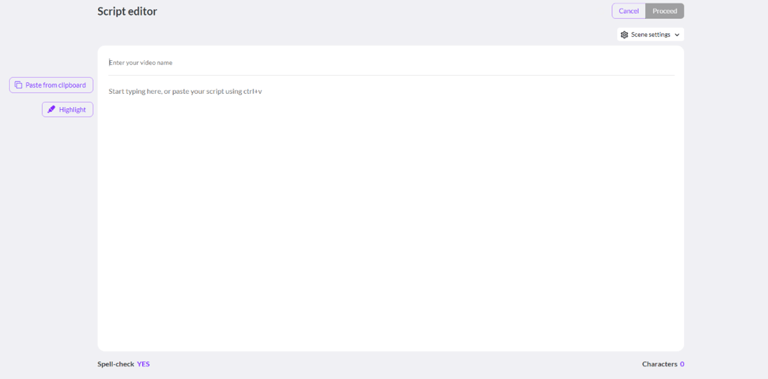Click the highlighter pen icon
768x379 pixels.
point(51,110)
